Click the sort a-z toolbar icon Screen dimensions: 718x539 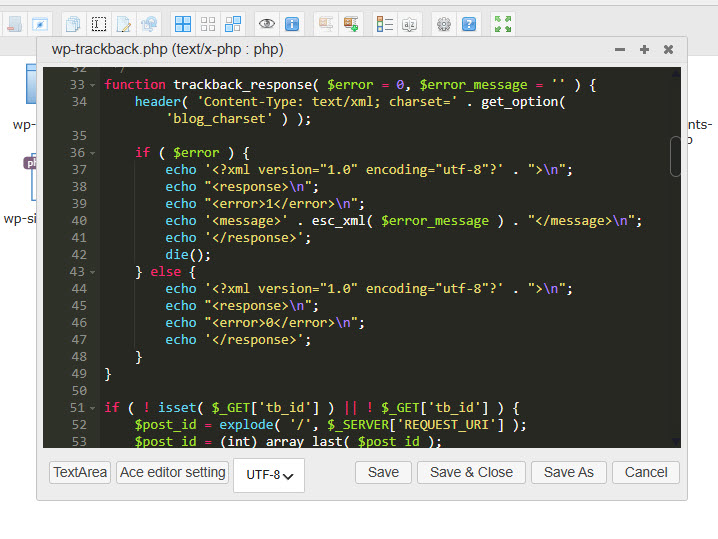point(409,24)
